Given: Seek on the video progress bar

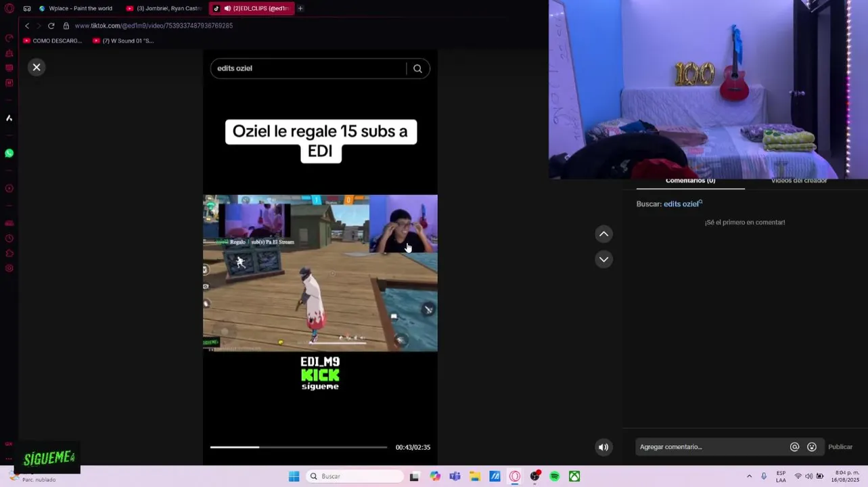Looking at the screenshot, I should 298,447.
